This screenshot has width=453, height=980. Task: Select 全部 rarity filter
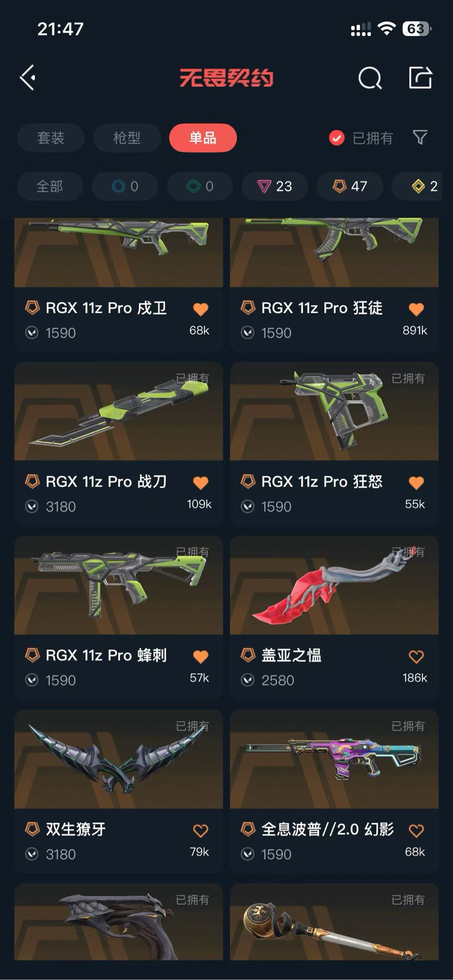point(50,186)
